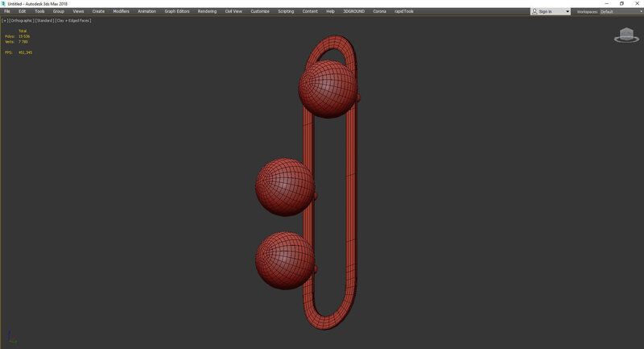
Task: Click the user profile icon beside Sign In
Action: pos(536,12)
